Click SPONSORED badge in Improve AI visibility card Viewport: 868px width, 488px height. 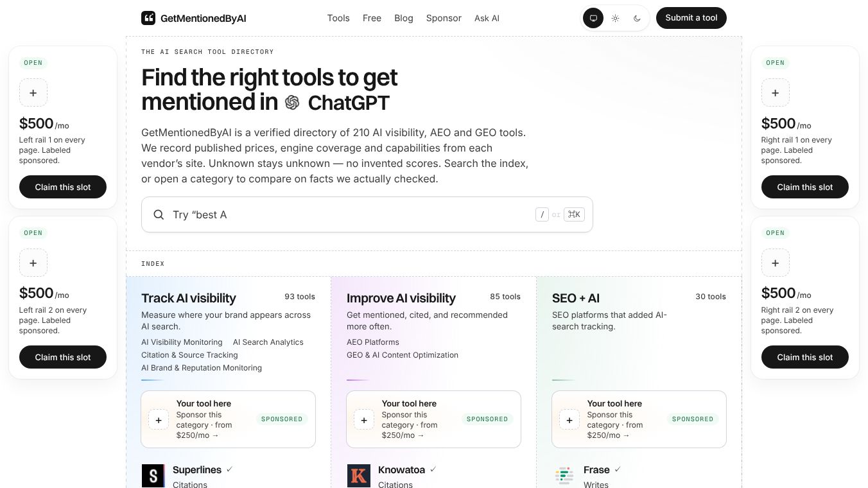pyautogui.click(x=487, y=419)
